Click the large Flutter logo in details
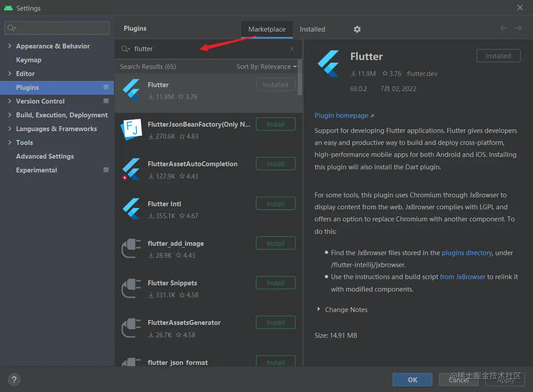 pyautogui.click(x=329, y=64)
